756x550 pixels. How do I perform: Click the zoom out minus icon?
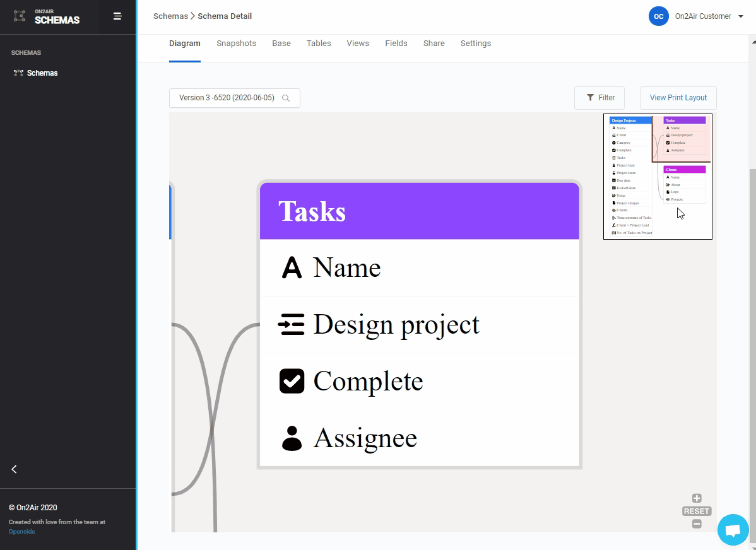coord(697,524)
